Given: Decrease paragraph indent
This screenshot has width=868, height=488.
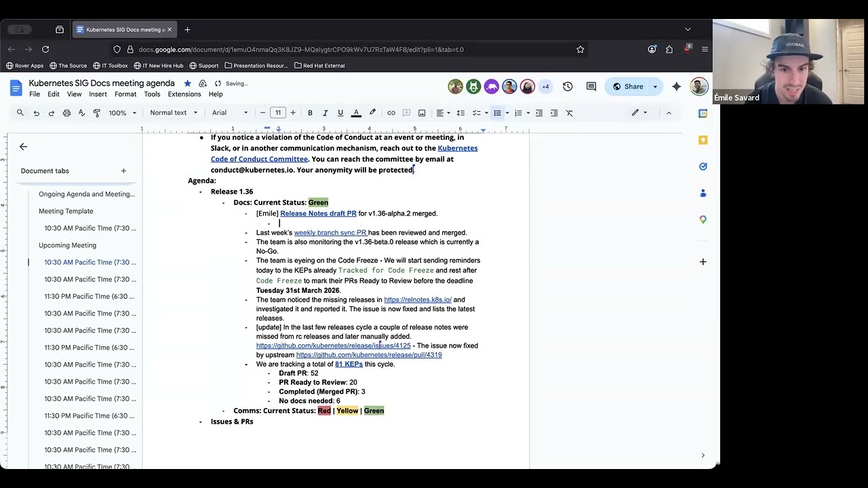Looking at the screenshot, I should pyautogui.click(x=539, y=113).
